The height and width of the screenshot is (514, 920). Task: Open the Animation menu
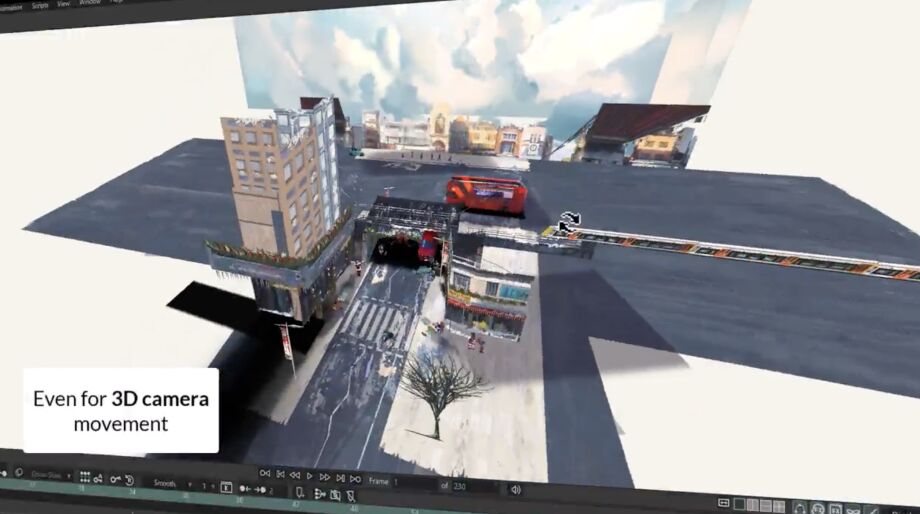pos(11,8)
